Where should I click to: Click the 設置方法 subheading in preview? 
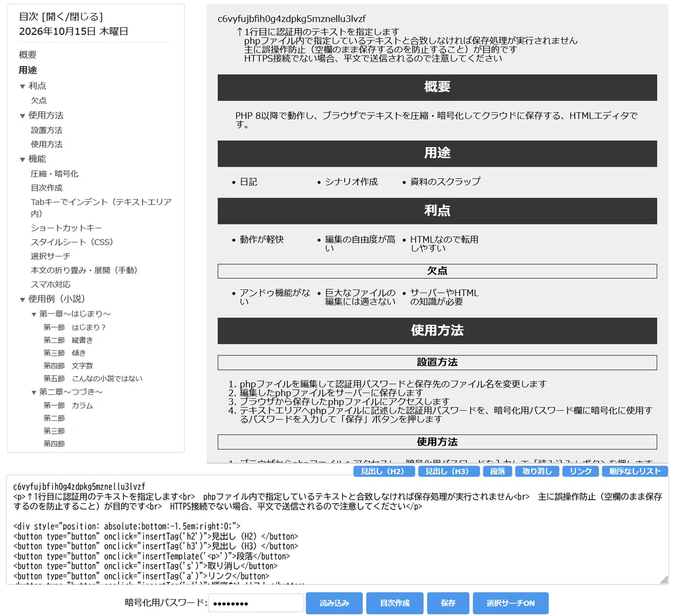(437, 362)
